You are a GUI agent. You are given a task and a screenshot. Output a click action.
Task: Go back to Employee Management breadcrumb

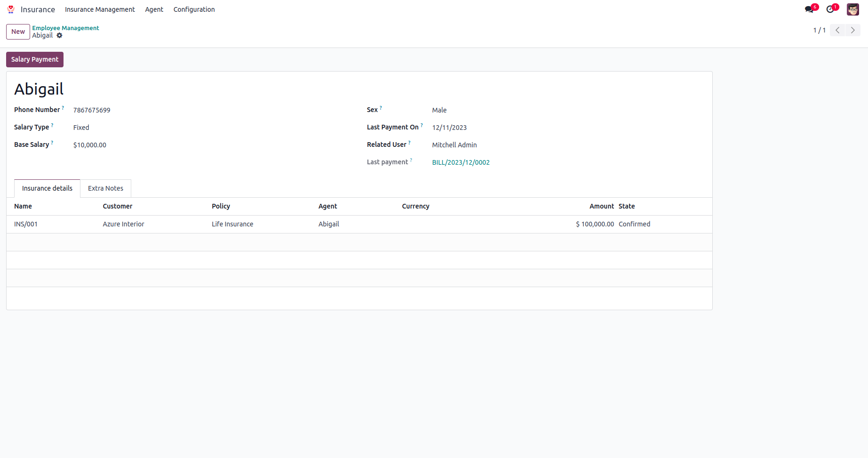click(x=65, y=28)
